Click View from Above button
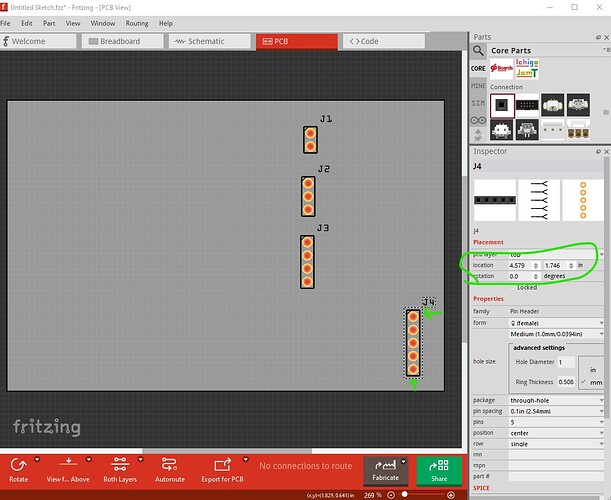This screenshot has height=500, width=611. [68, 470]
